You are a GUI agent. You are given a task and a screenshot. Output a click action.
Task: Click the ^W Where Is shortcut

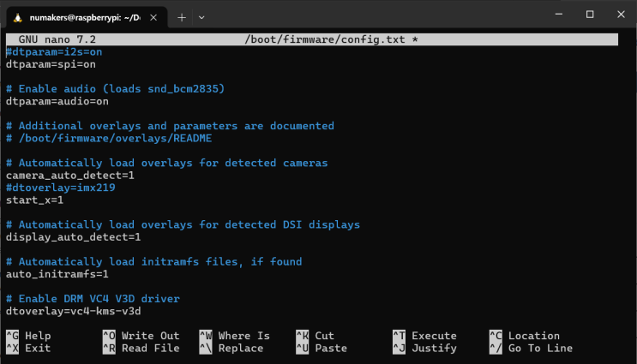coord(234,336)
